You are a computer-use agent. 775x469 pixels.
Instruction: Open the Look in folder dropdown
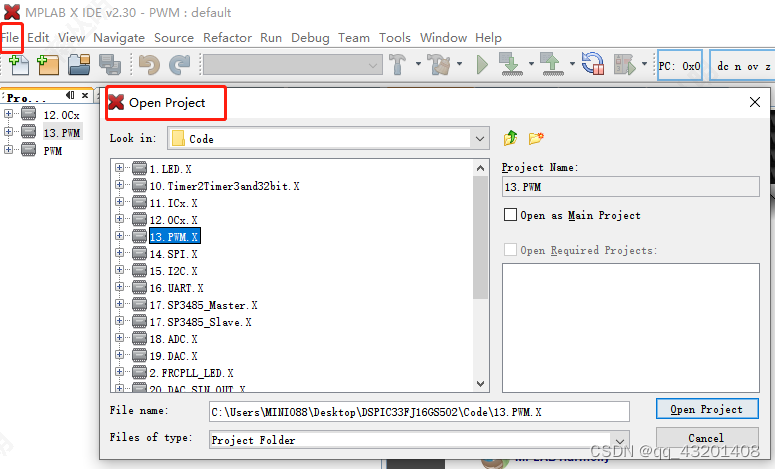(x=479, y=139)
